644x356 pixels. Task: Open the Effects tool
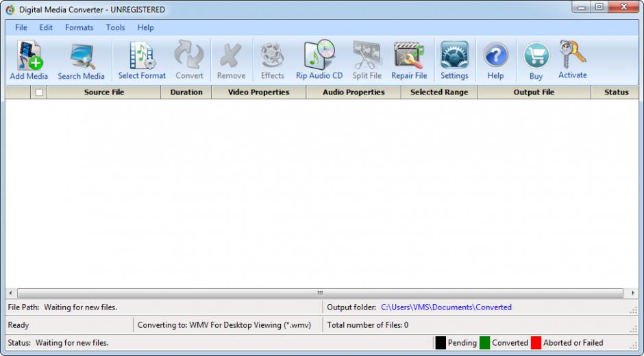point(272,60)
